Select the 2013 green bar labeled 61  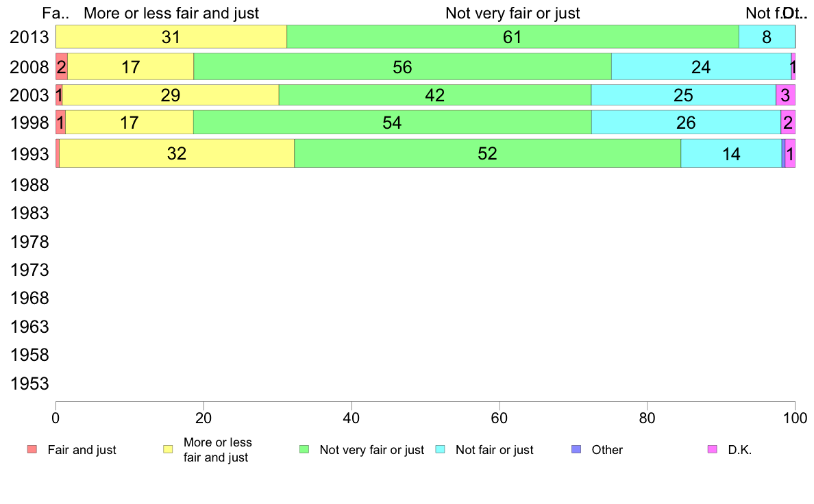tap(513, 37)
